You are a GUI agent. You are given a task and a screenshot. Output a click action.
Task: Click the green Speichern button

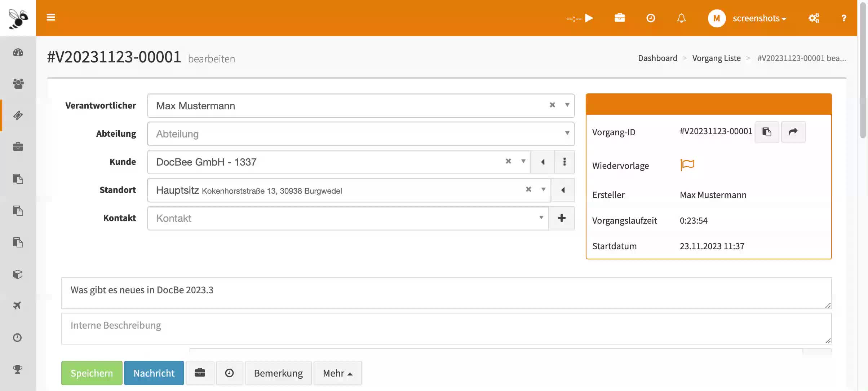pos(92,373)
